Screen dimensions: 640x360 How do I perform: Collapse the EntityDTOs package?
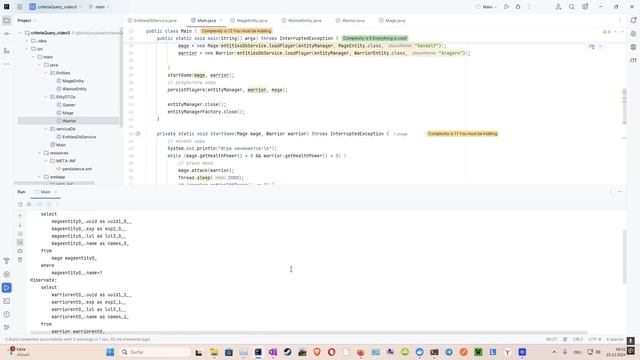pos(46,97)
